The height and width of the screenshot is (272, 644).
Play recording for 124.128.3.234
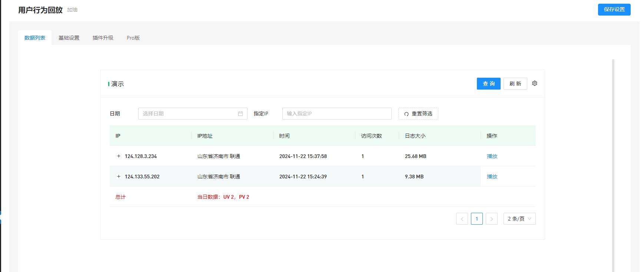[492, 156]
